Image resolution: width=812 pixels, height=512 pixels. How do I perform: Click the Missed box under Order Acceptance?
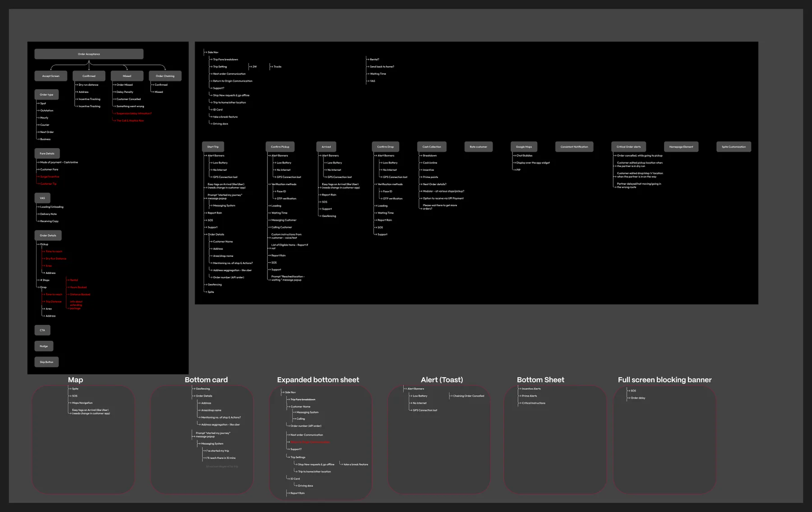127,76
